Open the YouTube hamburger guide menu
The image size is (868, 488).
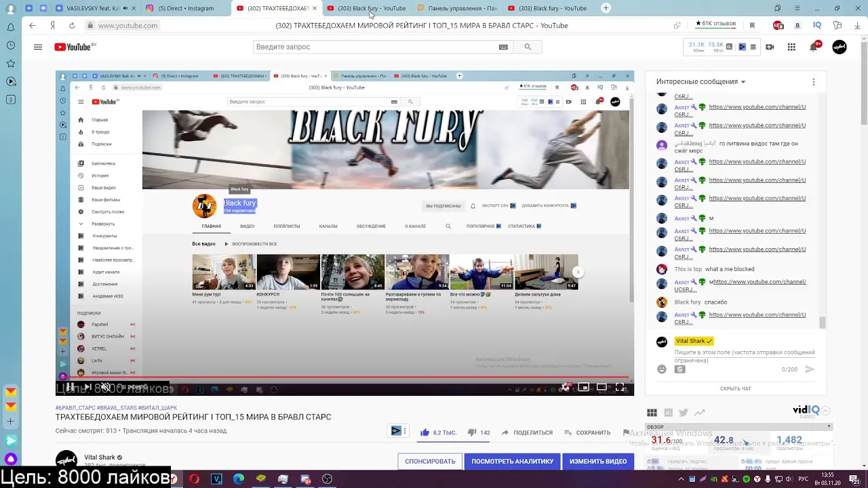[38, 47]
